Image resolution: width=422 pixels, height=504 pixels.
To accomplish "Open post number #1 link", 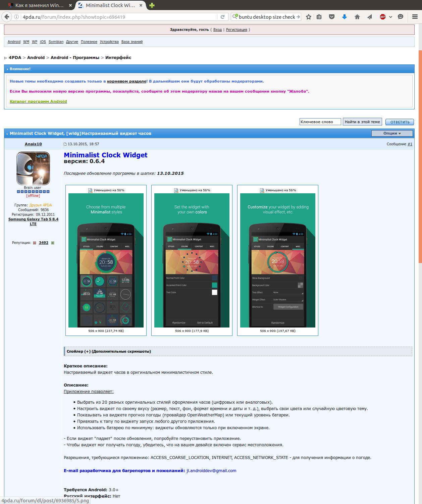I will [410, 144].
